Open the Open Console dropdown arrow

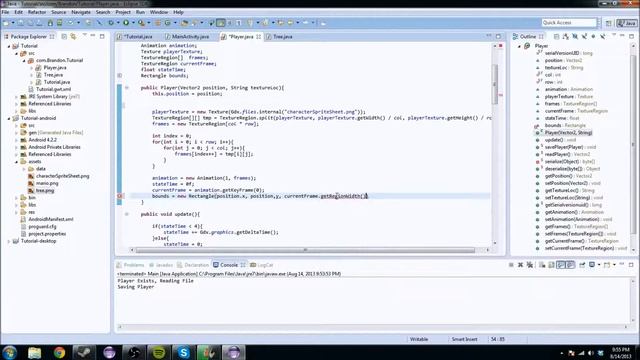[x=614, y=265]
